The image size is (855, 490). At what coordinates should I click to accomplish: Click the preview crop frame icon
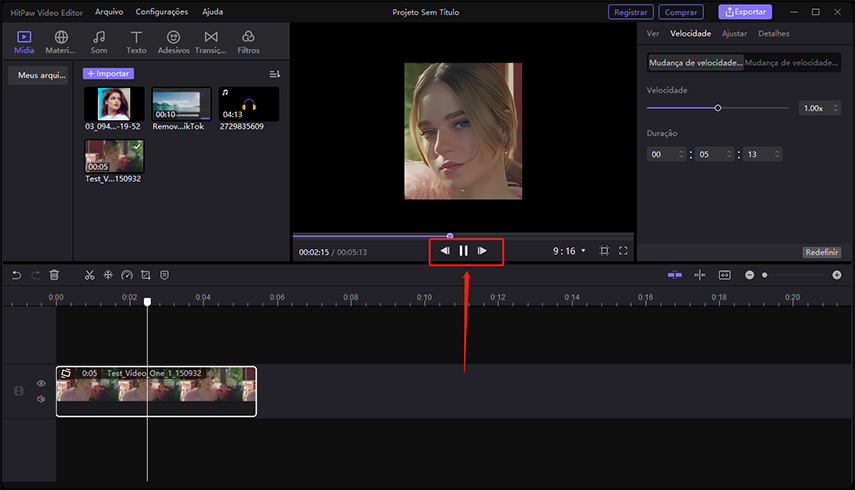pos(604,251)
